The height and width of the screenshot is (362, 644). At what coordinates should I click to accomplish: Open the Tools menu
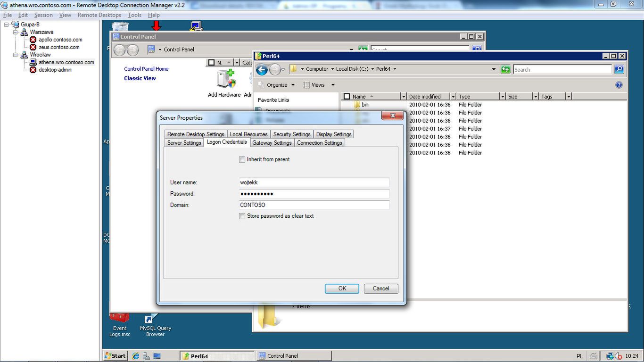pyautogui.click(x=134, y=15)
